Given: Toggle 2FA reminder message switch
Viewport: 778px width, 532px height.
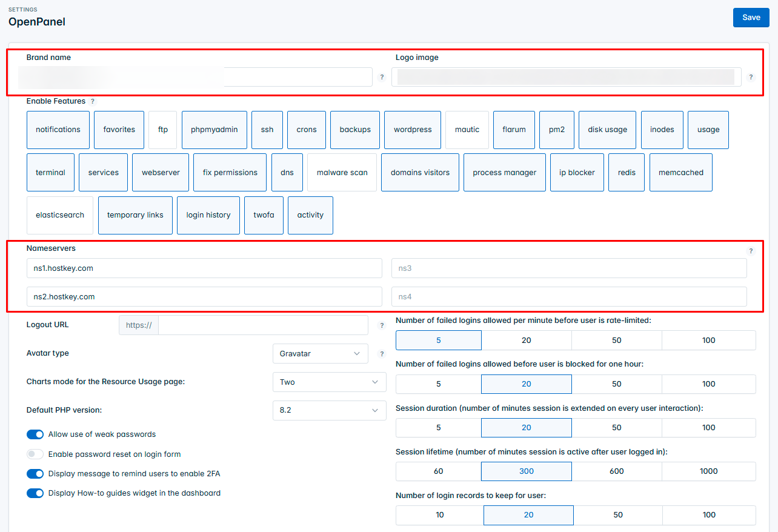Looking at the screenshot, I should (35, 474).
